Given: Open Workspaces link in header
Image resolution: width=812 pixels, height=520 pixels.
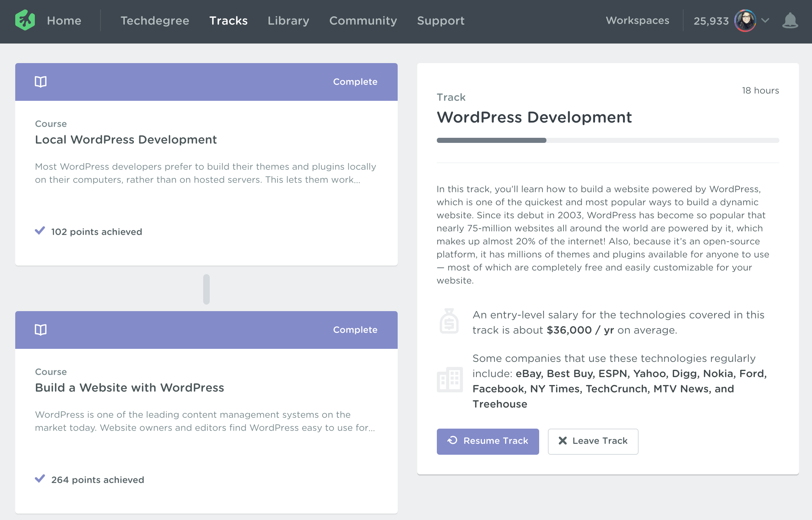Looking at the screenshot, I should point(637,20).
